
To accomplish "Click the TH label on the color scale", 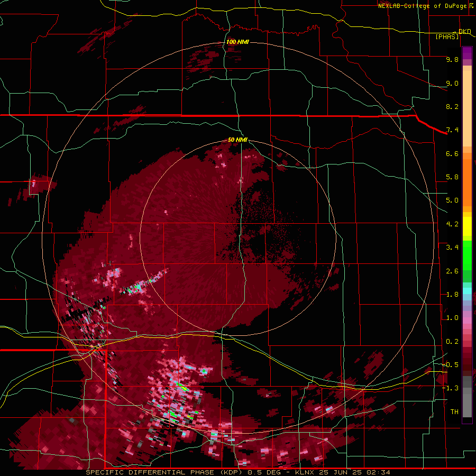I will click(x=454, y=412).
